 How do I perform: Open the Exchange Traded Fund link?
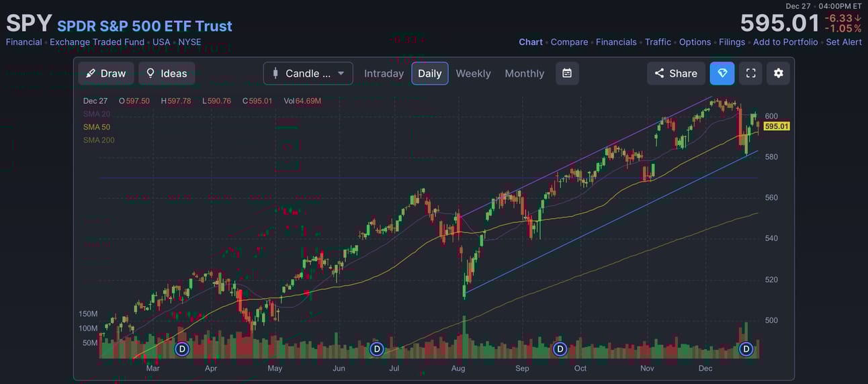pos(97,42)
